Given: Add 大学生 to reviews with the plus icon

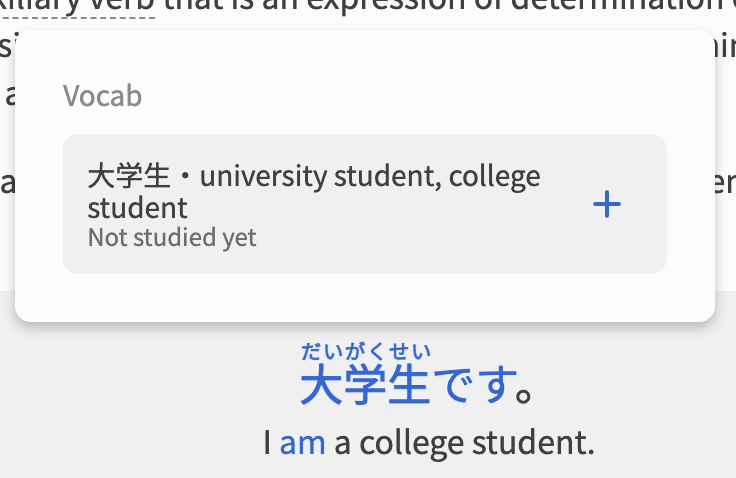Looking at the screenshot, I should click(x=606, y=204).
